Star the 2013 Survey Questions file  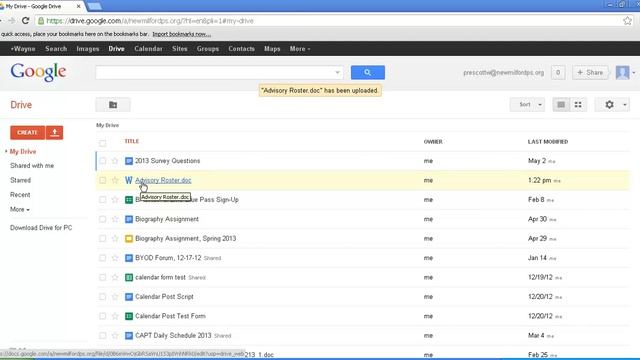coord(115,161)
